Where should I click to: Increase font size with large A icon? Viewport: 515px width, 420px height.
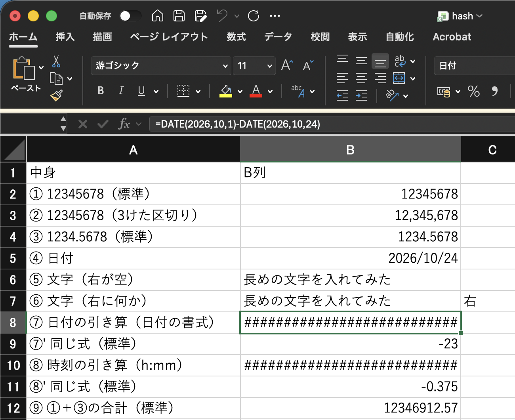[287, 65]
